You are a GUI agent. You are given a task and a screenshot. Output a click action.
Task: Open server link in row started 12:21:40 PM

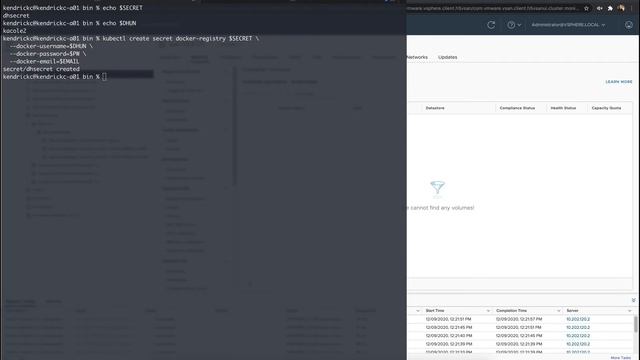578,336
